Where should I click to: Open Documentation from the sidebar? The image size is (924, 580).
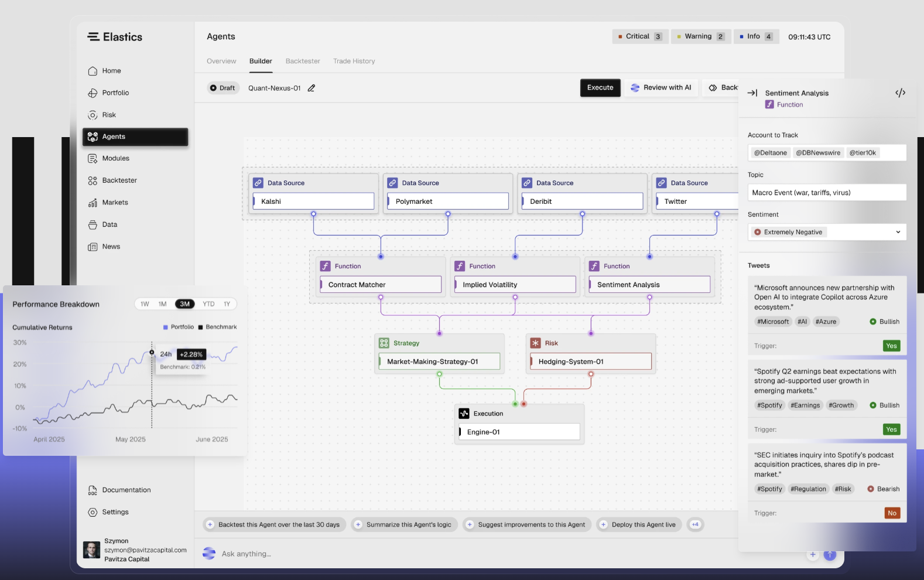point(126,490)
